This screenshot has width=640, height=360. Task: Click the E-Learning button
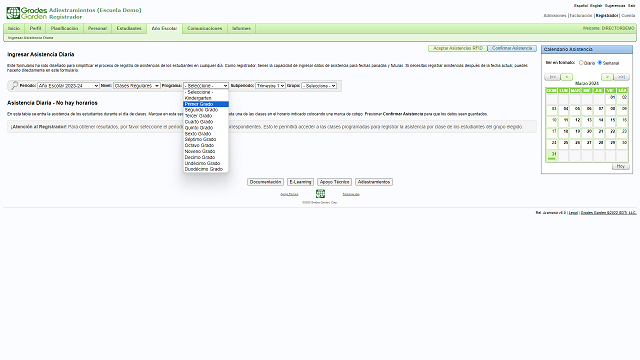(300, 182)
